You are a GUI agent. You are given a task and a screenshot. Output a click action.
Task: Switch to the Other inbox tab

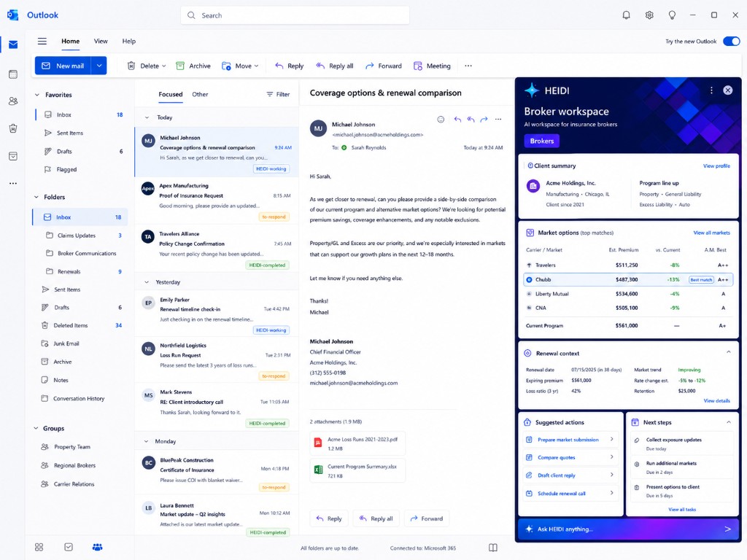(x=200, y=94)
